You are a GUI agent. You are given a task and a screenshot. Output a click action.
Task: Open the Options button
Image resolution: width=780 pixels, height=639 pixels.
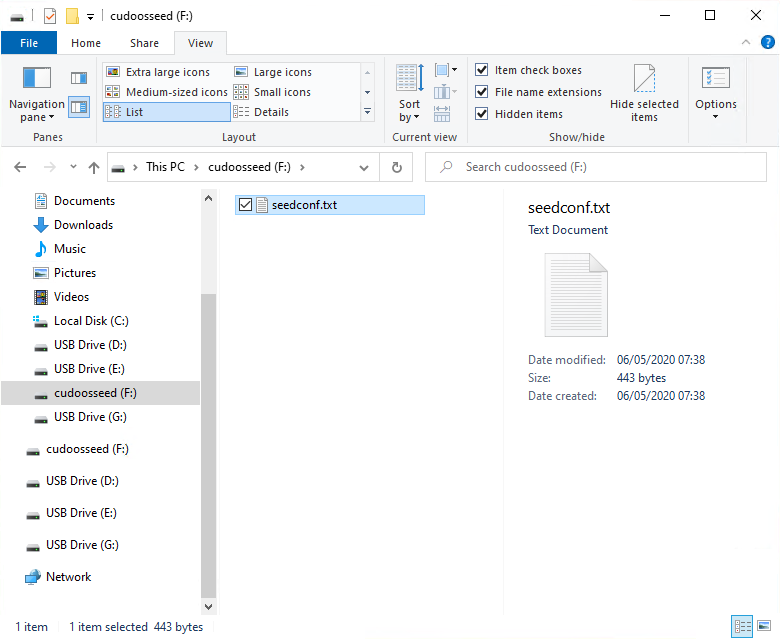point(716,93)
